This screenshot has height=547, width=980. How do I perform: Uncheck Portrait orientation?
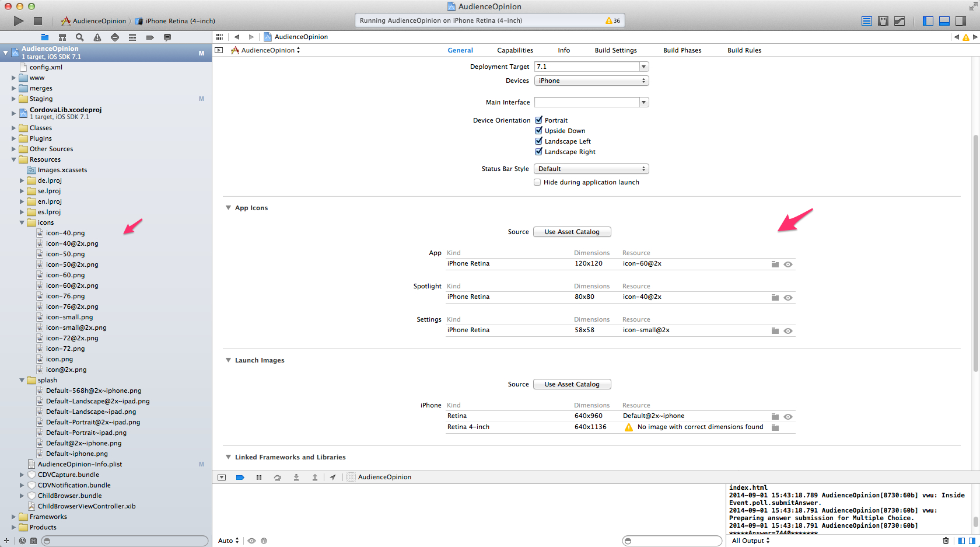[x=538, y=120]
